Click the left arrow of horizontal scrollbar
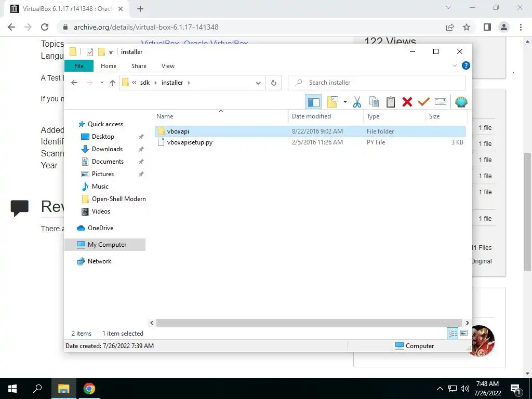 click(152, 323)
